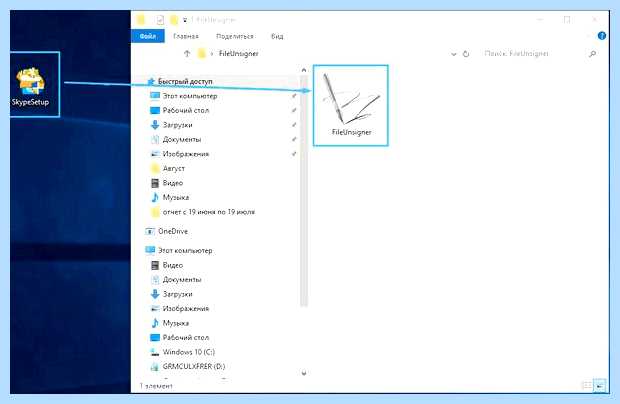Expand the address bar history dropdown

454,54
